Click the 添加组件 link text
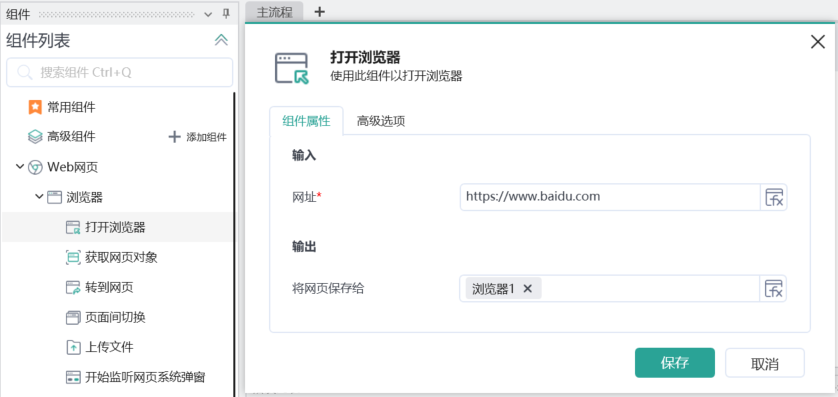Viewport: 838px width, 397px height. coord(206,137)
